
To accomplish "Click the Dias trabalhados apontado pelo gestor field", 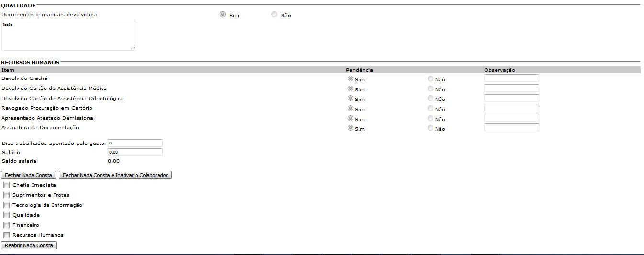I will pos(136,143).
